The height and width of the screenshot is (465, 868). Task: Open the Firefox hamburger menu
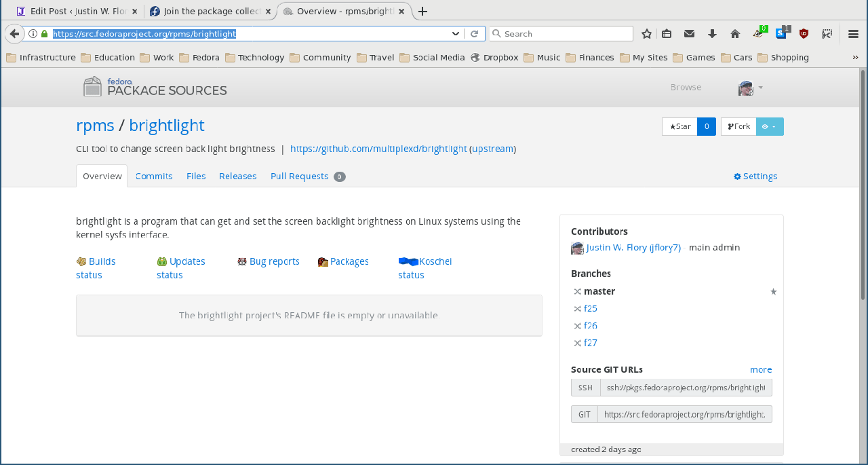[x=853, y=34]
